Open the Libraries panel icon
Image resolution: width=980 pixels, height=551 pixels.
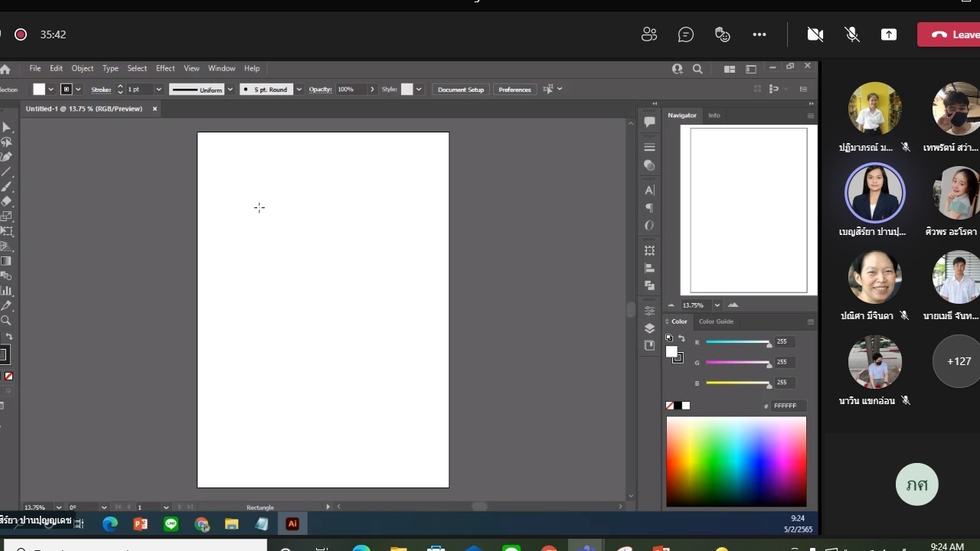649,346
